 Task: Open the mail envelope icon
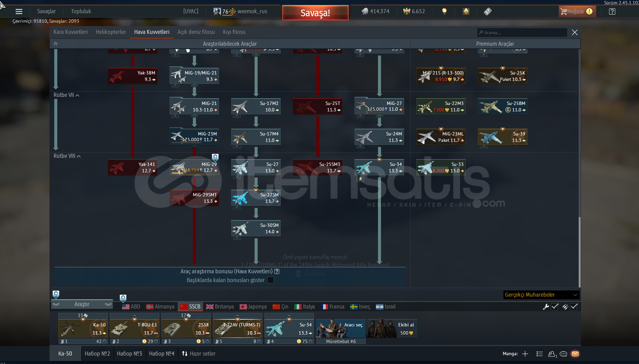[575, 354]
